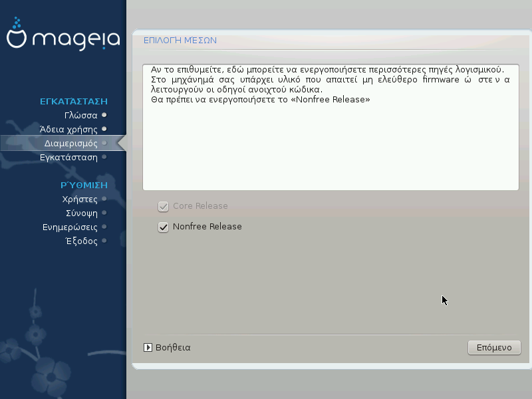Toggle the Nonfree Release checkbox
Viewport: 532px width, 399px height.
click(x=163, y=227)
